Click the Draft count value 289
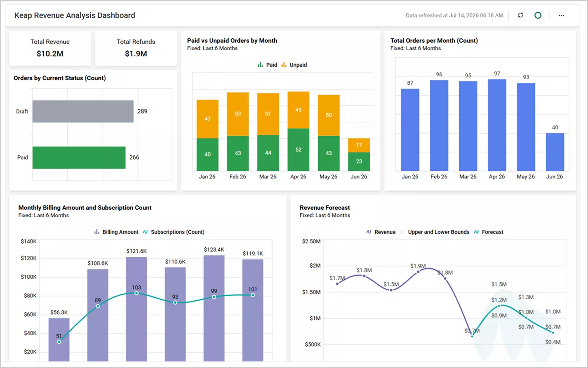The image size is (588, 368). click(142, 111)
